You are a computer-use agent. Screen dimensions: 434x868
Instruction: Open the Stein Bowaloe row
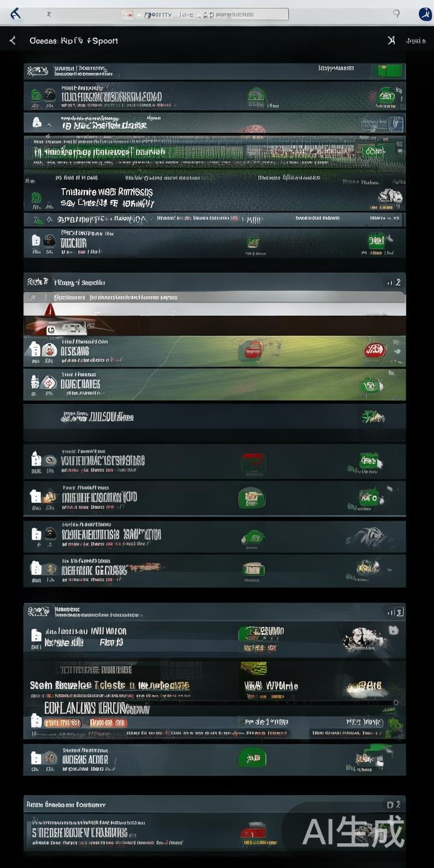pos(215,685)
